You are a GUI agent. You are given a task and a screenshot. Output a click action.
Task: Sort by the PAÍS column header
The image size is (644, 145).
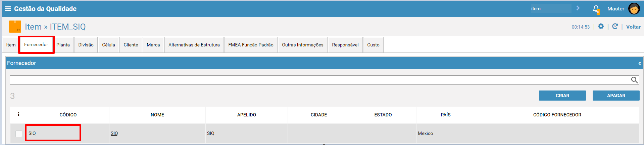[446, 115]
